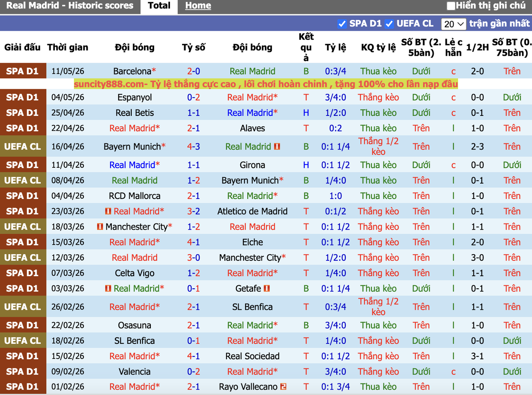Open the Atletico de Madrid team link
The width and height of the screenshot is (532, 395).
[x=252, y=211]
